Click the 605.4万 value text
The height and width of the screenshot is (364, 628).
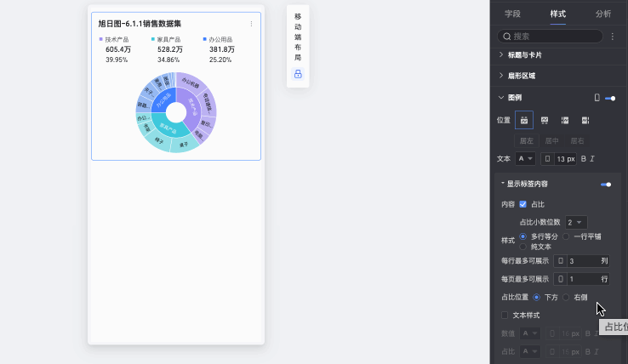coord(118,49)
